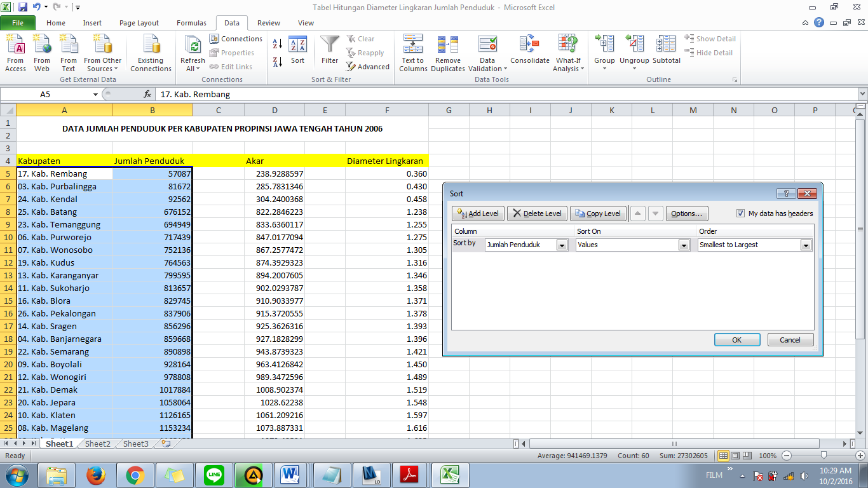Switch to Page Break Preview in status bar
This screenshot has height=488, width=868.
tap(747, 456)
